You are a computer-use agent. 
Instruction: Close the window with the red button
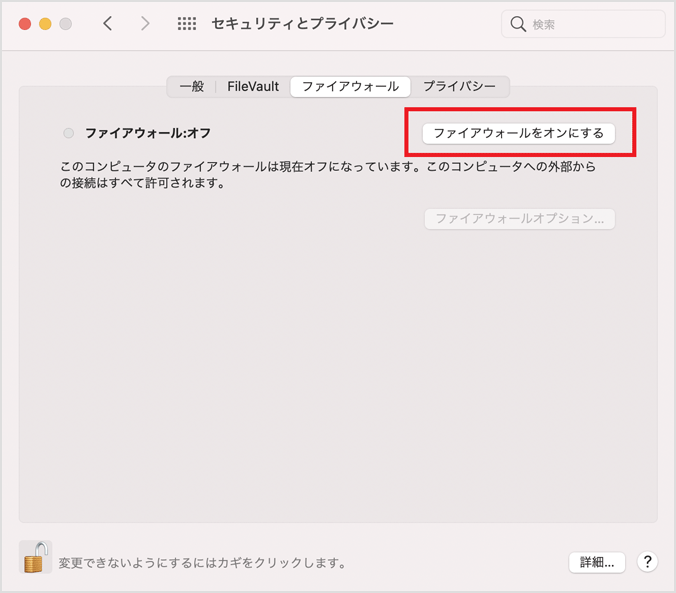click(25, 24)
